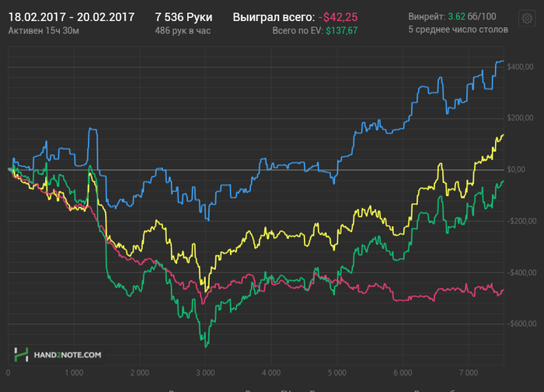The image size is (544, 392).
Task: Click '5 среднее число столов' label
Action: click(x=458, y=29)
